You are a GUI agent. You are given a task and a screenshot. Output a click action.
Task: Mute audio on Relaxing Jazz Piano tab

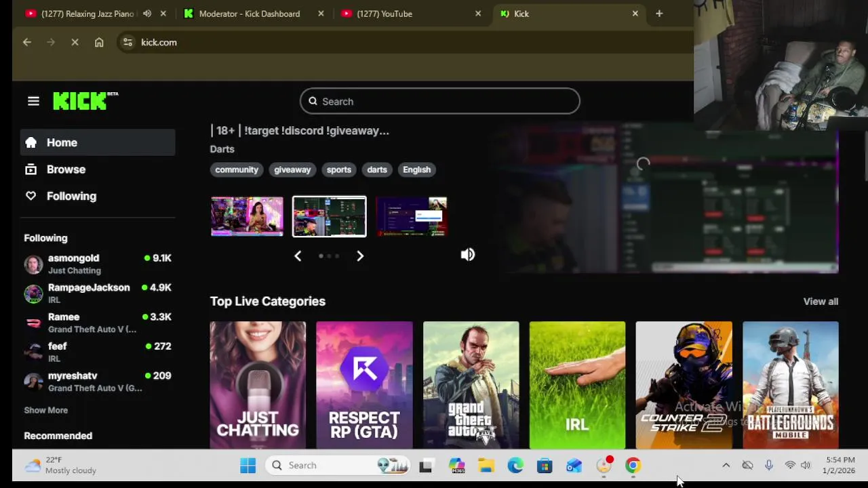[147, 14]
